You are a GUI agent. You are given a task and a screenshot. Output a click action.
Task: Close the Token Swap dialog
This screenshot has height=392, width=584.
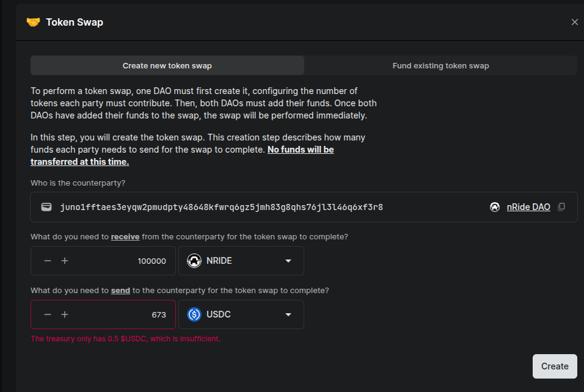(x=575, y=23)
